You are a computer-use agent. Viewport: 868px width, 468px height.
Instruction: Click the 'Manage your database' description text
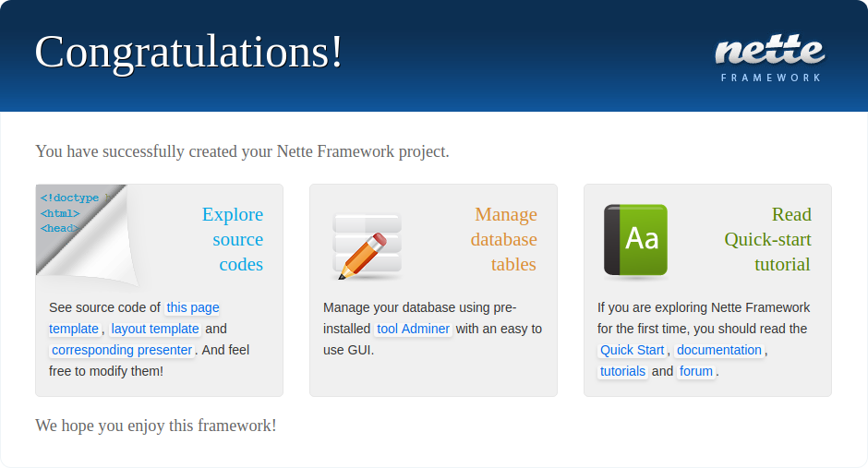tap(420, 307)
